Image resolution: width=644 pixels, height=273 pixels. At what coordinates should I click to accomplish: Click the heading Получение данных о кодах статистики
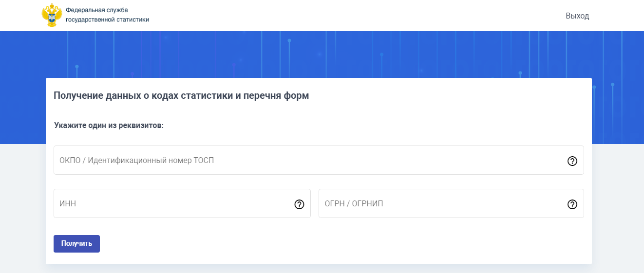pyautogui.click(x=146, y=96)
